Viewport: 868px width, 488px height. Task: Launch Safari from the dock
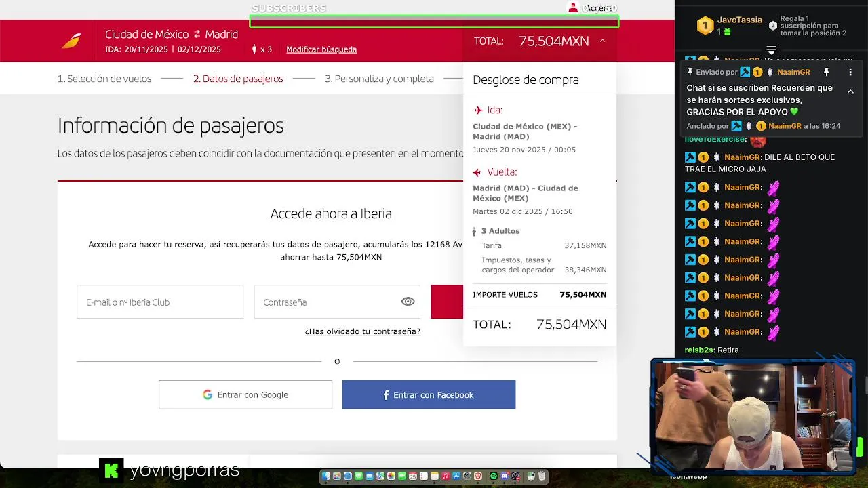[348, 476]
